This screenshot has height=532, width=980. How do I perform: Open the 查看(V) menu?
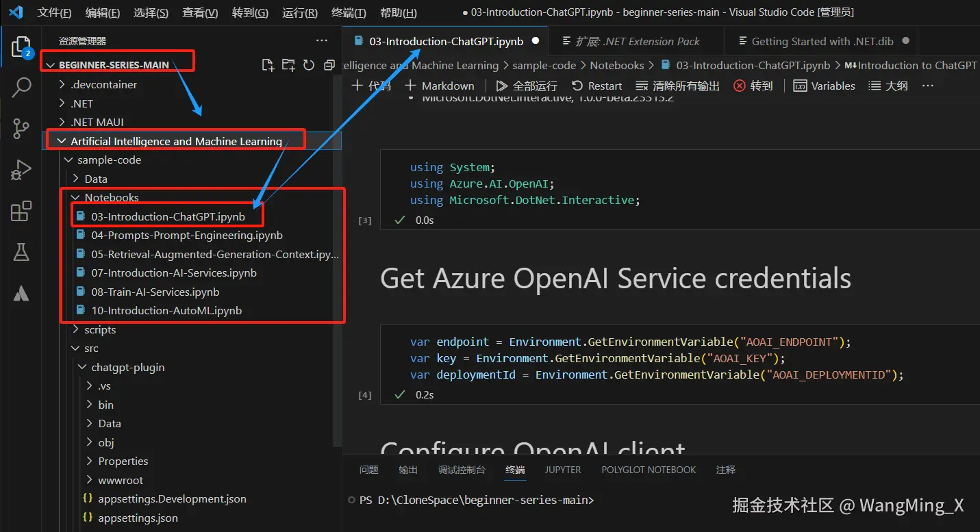click(x=200, y=12)
